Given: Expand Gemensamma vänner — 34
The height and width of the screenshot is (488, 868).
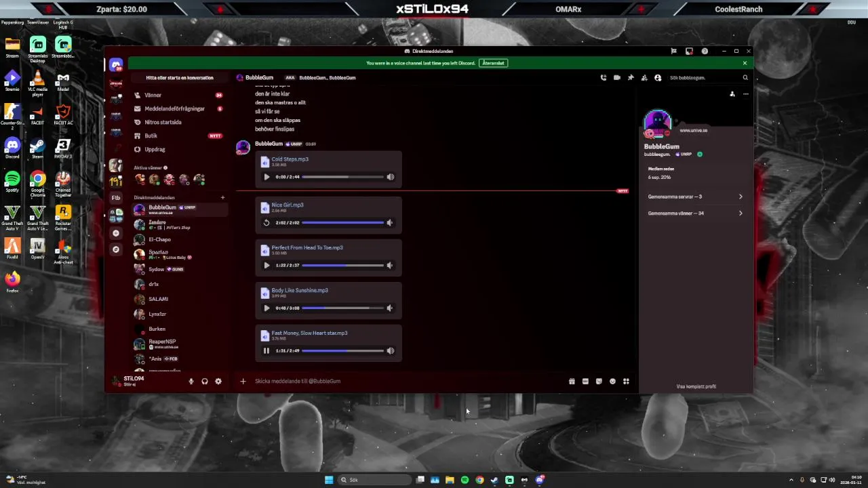Looking at the screenshot, I should (695, 213).
